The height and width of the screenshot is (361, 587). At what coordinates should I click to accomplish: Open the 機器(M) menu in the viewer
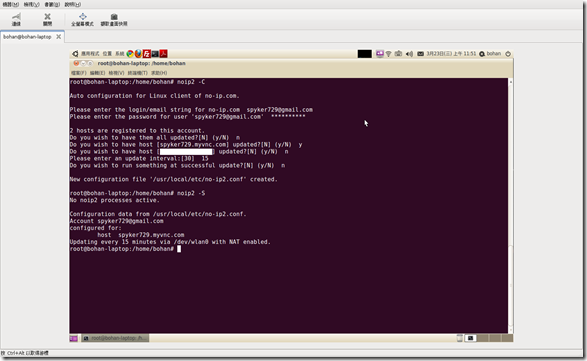pyautogui.click(x=10, y=4)
